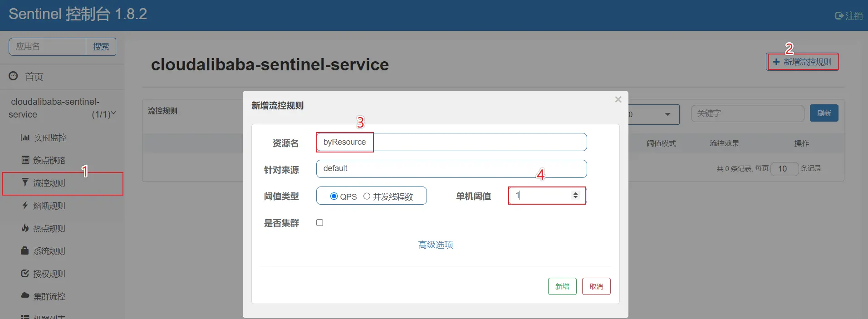The width and height of the screenshot is (868, 319).
Task: Click the Sentinel 控制台 1.8.2 title
Action: click(x=78, y=14)
